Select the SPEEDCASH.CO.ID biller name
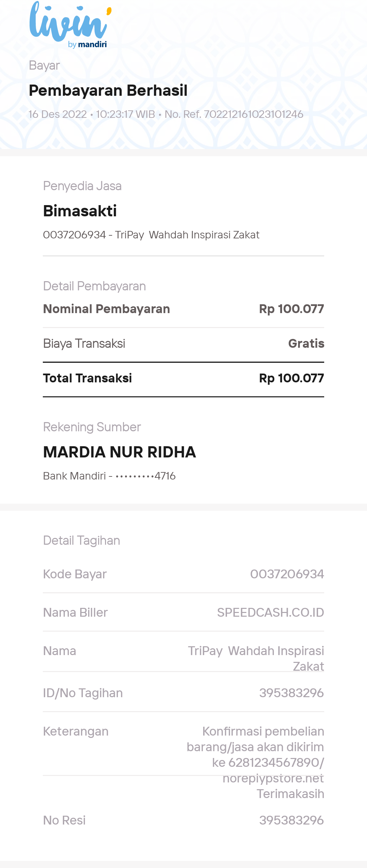The width and height of the screenshot is (367, 868). [270, 612]
